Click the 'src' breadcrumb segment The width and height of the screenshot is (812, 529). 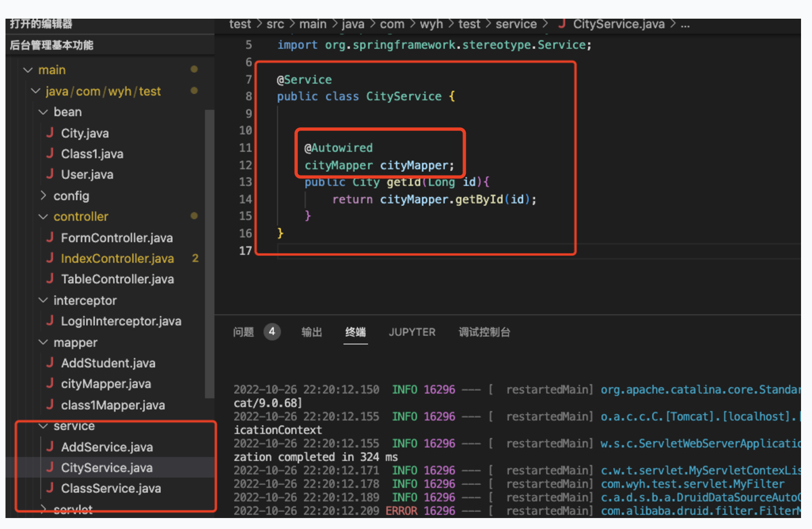[275, 24]
